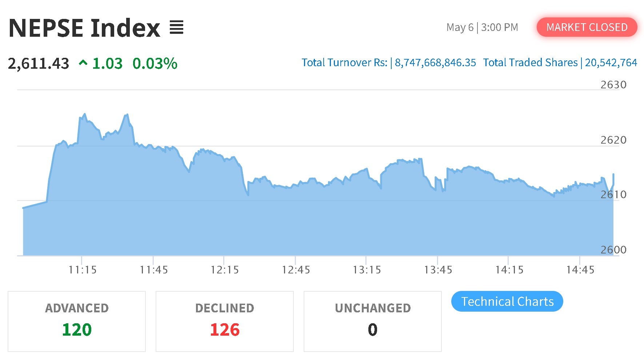
Task: Click the 13:45 time axis marker
Action: [x=438, y=270]
